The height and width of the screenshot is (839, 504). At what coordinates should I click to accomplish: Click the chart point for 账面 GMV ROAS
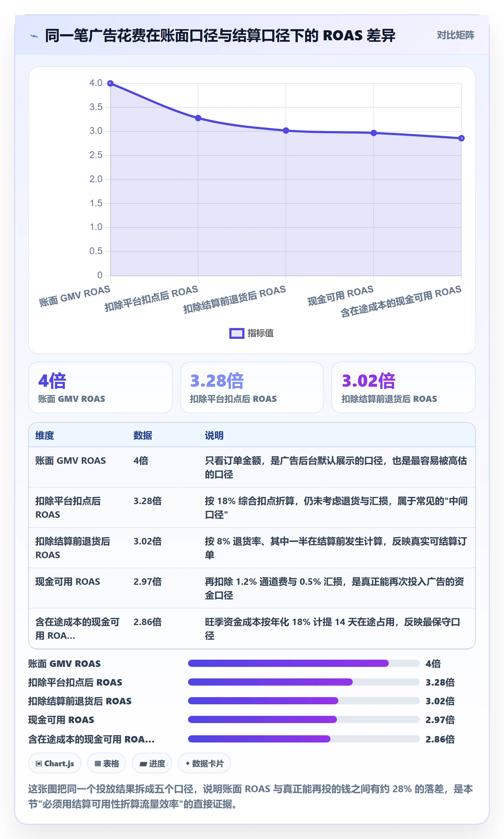coord(111,84)
